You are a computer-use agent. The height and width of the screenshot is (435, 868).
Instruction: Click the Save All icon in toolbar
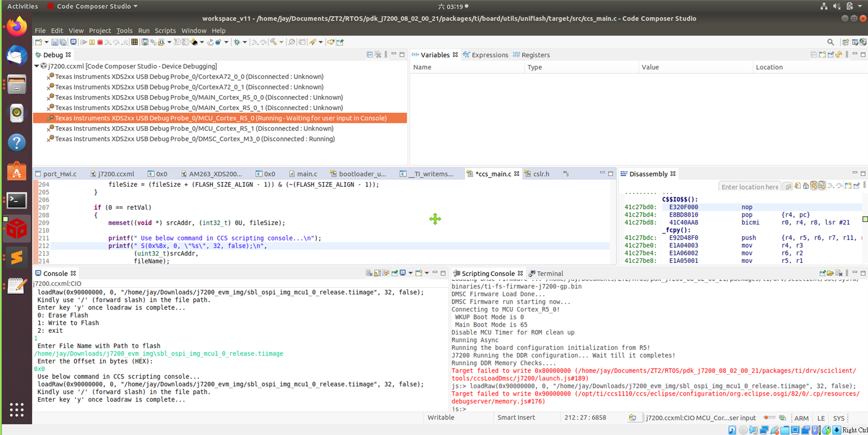pyautogui.click(x=64, y=42)
